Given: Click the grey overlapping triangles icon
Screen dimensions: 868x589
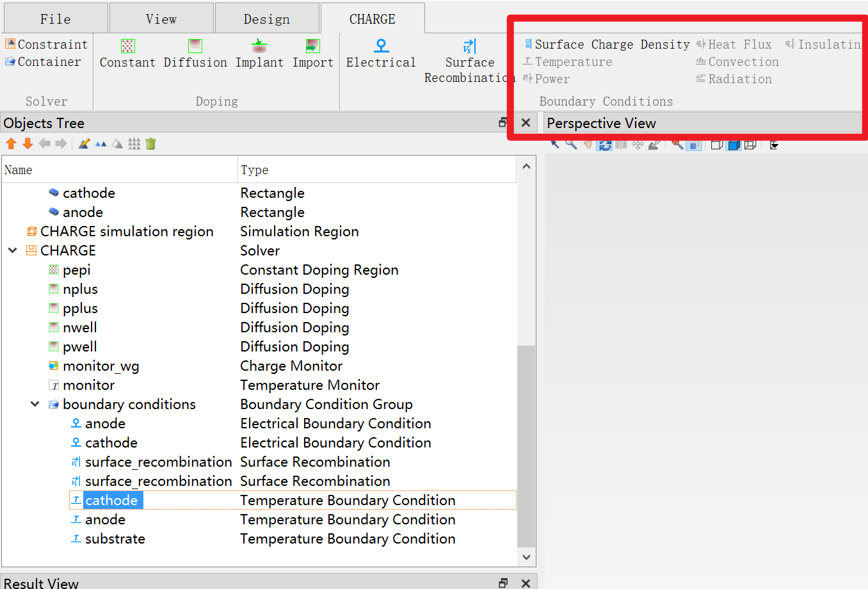Looking at the screenshot, I should [x=117, y=143].
